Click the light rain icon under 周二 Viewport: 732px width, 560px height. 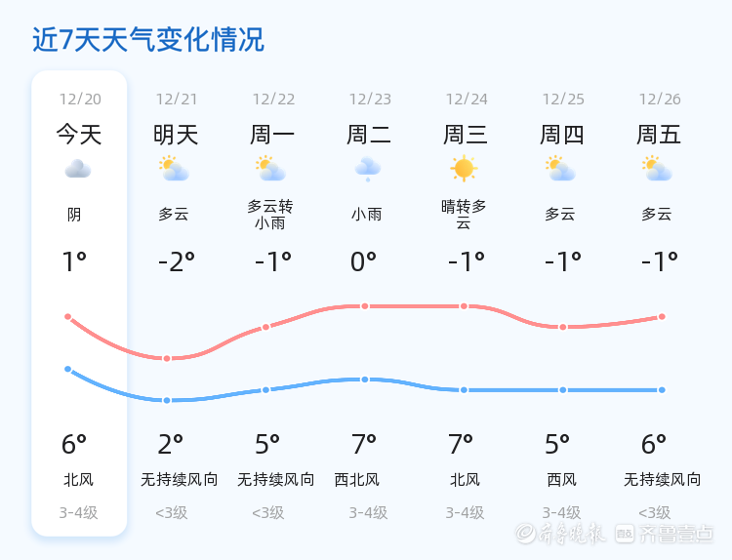367,169
